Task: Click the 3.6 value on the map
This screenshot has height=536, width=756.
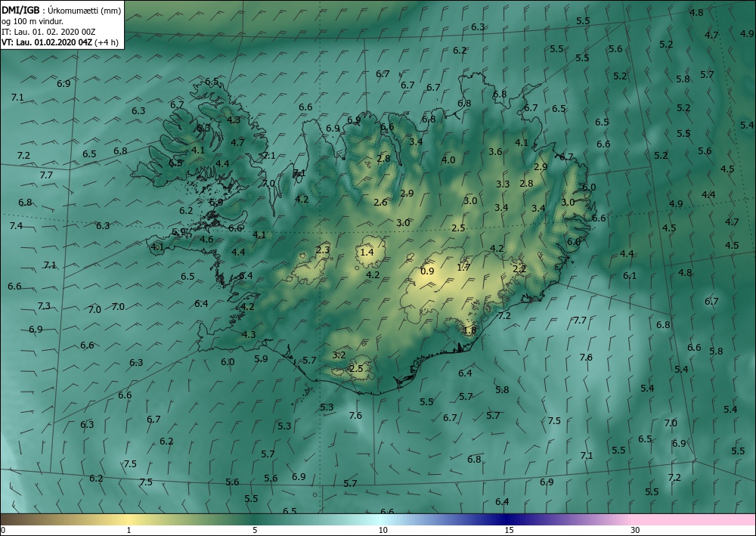Action: 496,152
